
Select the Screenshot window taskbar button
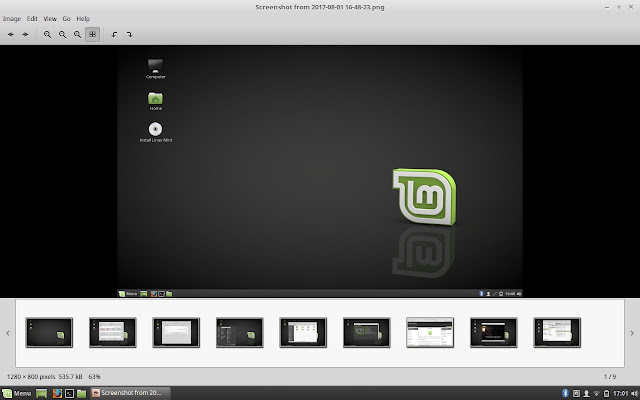[x=130, y=393]
